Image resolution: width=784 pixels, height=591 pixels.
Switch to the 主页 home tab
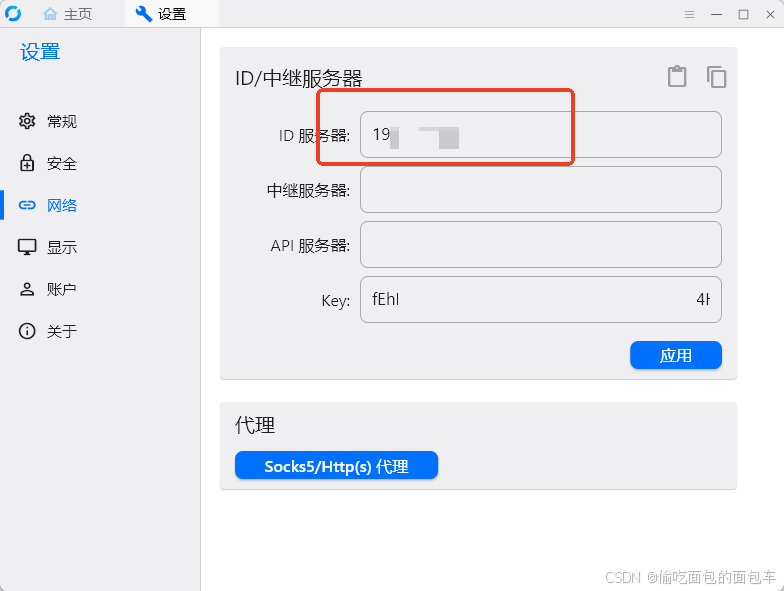tap(68, 14)
